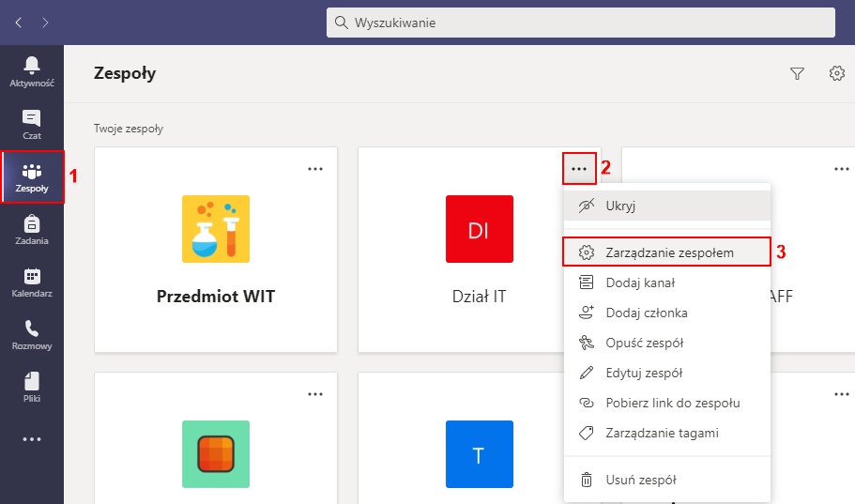Click the Przedmiot WIT team name
The image size is (855, 504).
pyautogui.click(x=216, y=297)
